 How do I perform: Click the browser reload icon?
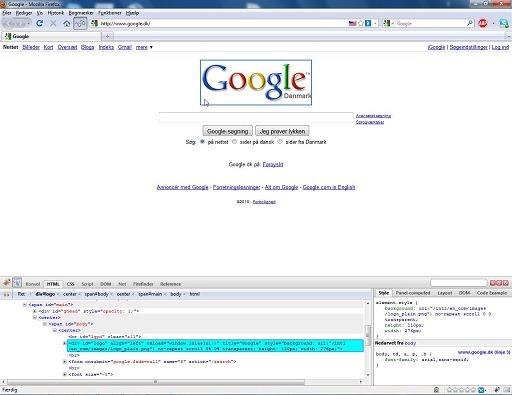tap(40, 23)
